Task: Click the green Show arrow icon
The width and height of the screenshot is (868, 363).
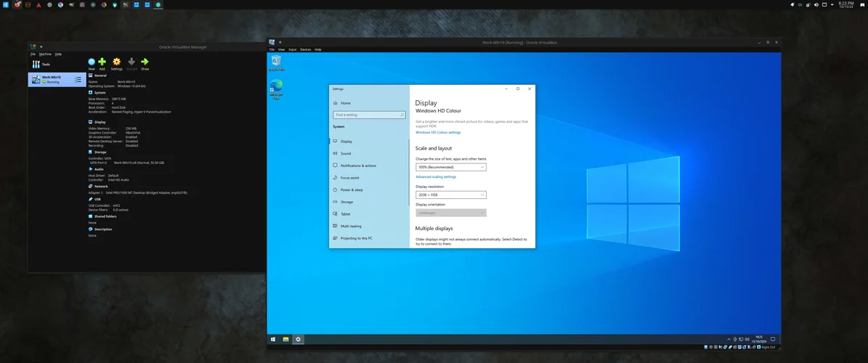Action: 145,63
